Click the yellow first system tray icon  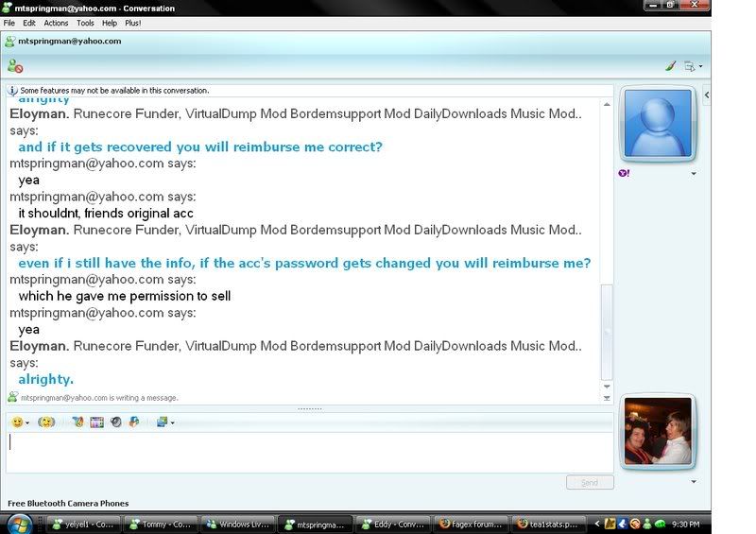pos(610,524)
